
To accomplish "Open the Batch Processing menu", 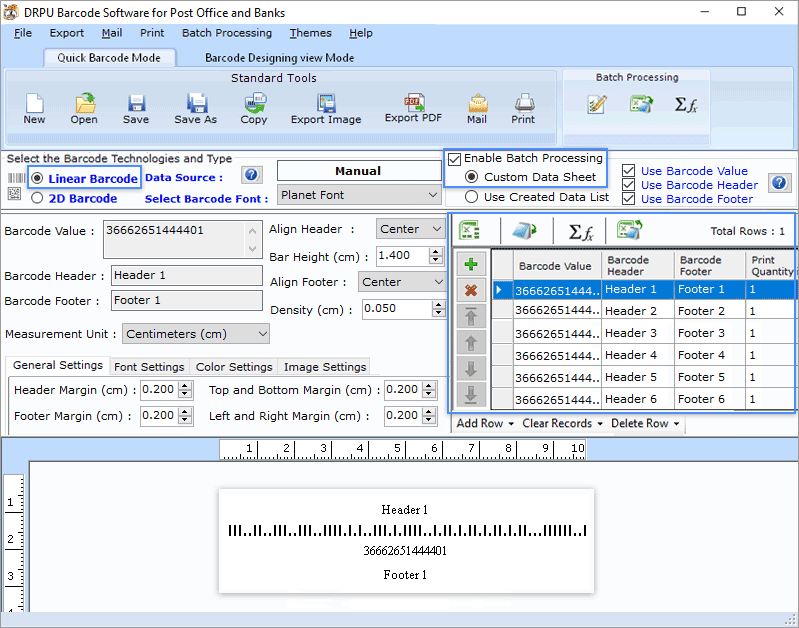I will [227, 33].
